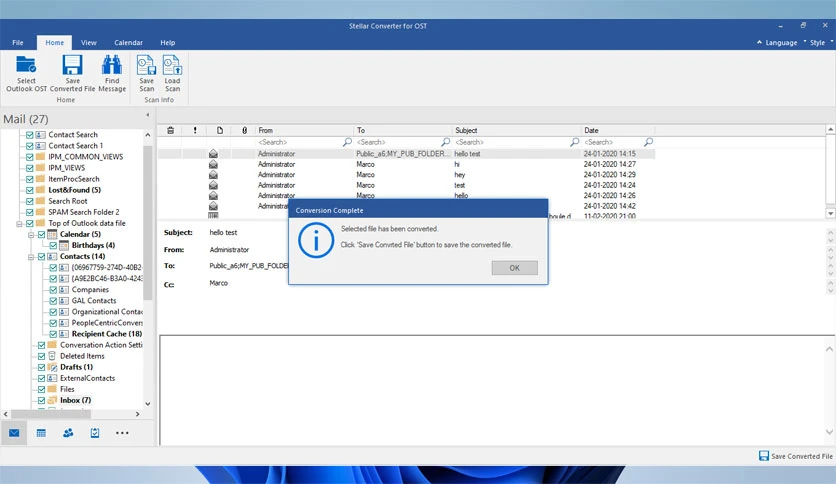Uncheck the Recipient Cache (18) checkbox

53,334
